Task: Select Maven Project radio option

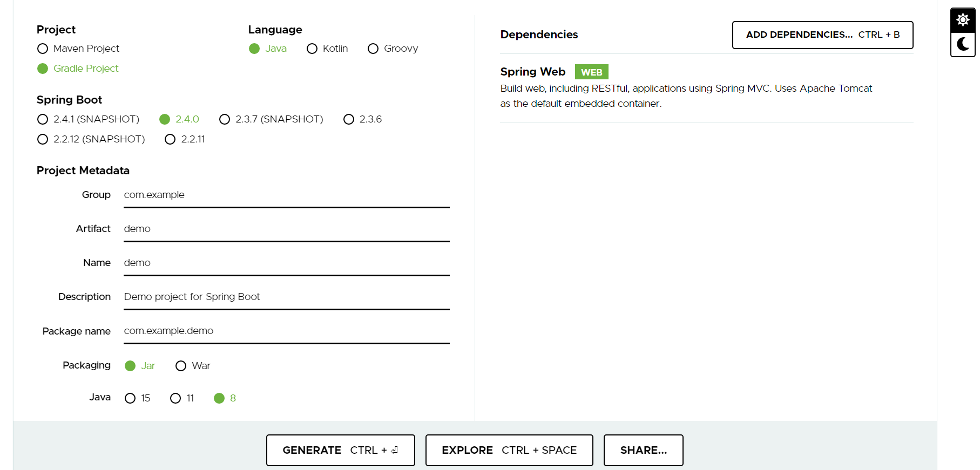Action: (x=78, y=49)
